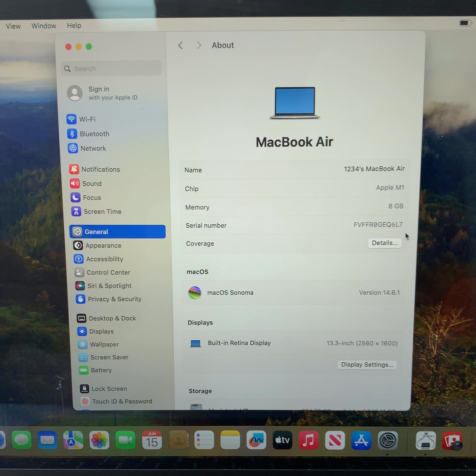The height and width of the screenshot is (476, 476).
Task: Select Siri & Spotlight in the sidebar
Action: tap(103, 286)
